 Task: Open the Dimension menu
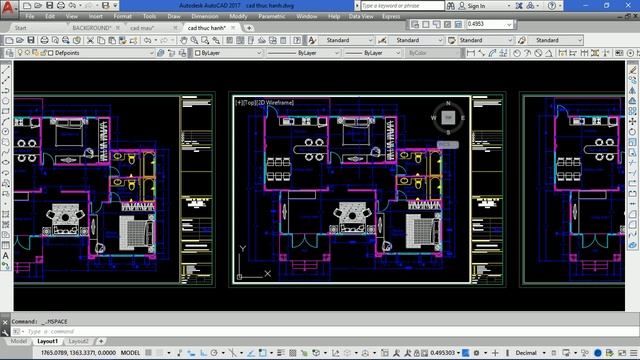tap(204, 16)
